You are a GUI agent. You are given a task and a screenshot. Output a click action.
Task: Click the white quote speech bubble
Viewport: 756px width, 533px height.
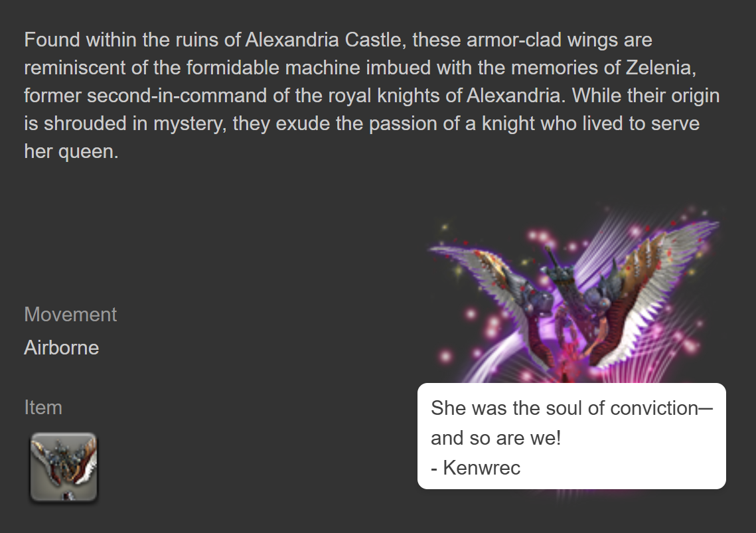click(x=571, y=436)
